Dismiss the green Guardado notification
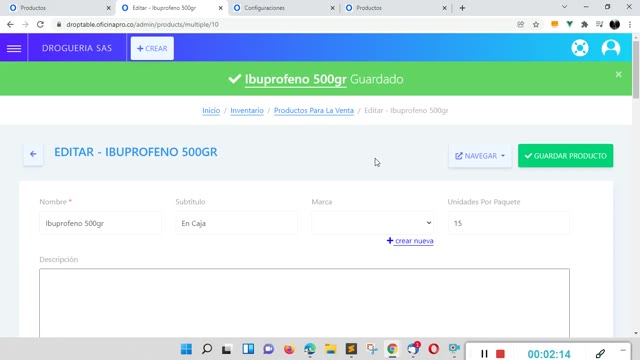The width and height of the screenshot is (640, 360). (x=618, y=74)
